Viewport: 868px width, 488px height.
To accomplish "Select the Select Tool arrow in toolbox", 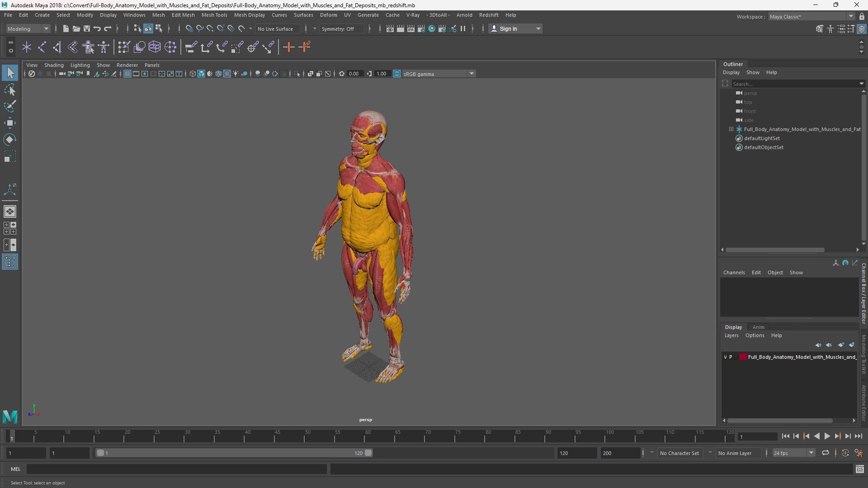I will pos(10,73).
